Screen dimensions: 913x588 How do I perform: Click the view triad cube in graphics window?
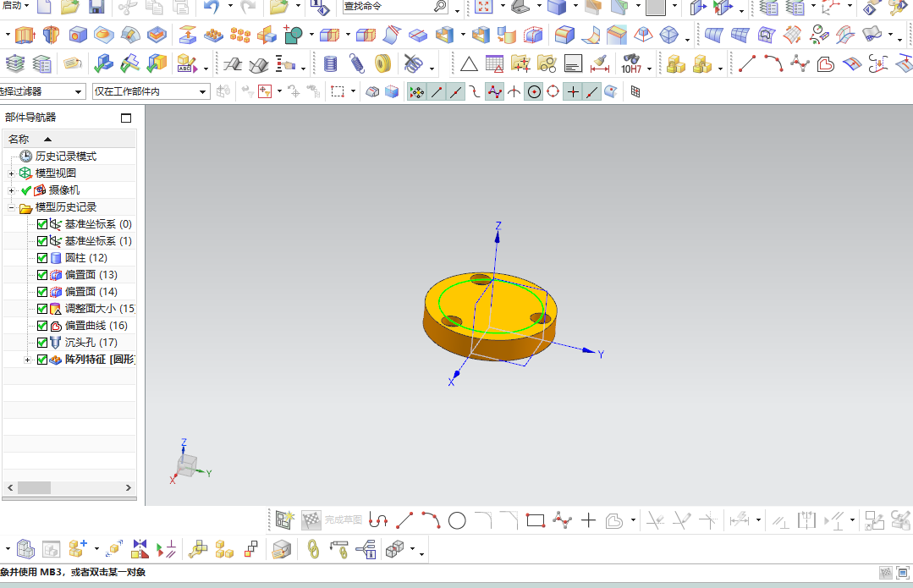click(x=188, y=465)
